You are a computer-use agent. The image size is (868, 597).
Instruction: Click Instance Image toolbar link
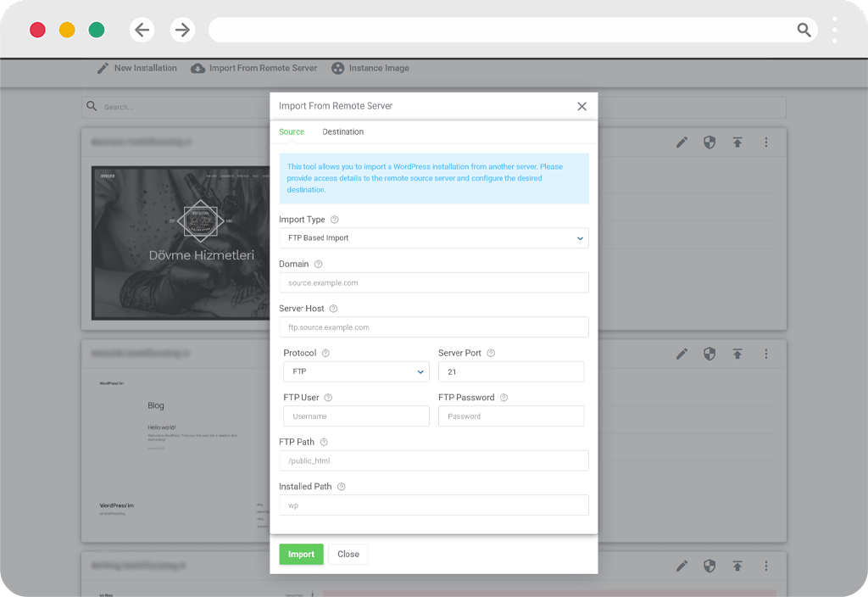coord(379,68)
